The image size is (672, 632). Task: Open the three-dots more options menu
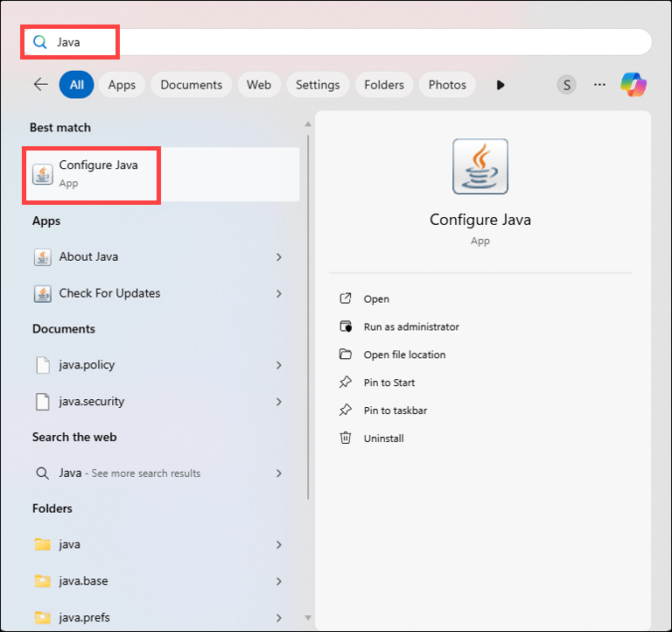tap(599, 84)
